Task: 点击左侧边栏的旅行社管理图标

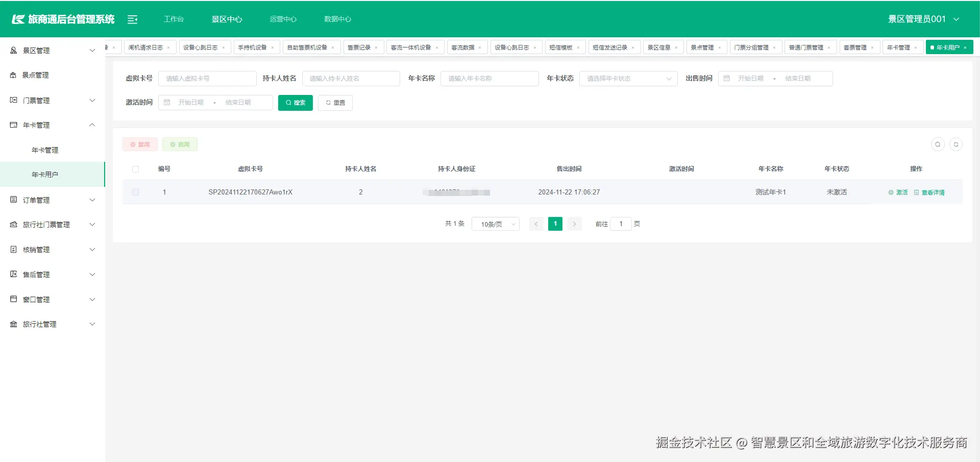Action: pyautogui.click(x=13, y=324)
